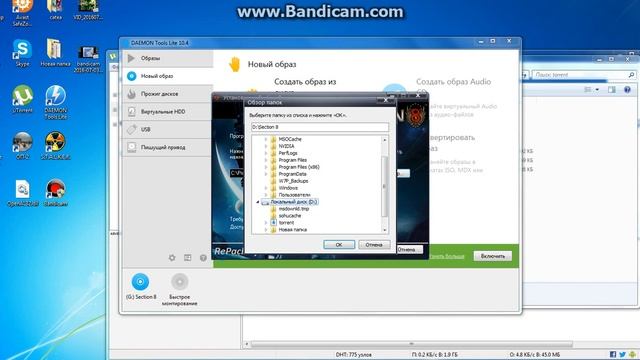This screenshot has width=640, height=360.
Task: Expand the ProgramData folder node
Action: point(266,174)
